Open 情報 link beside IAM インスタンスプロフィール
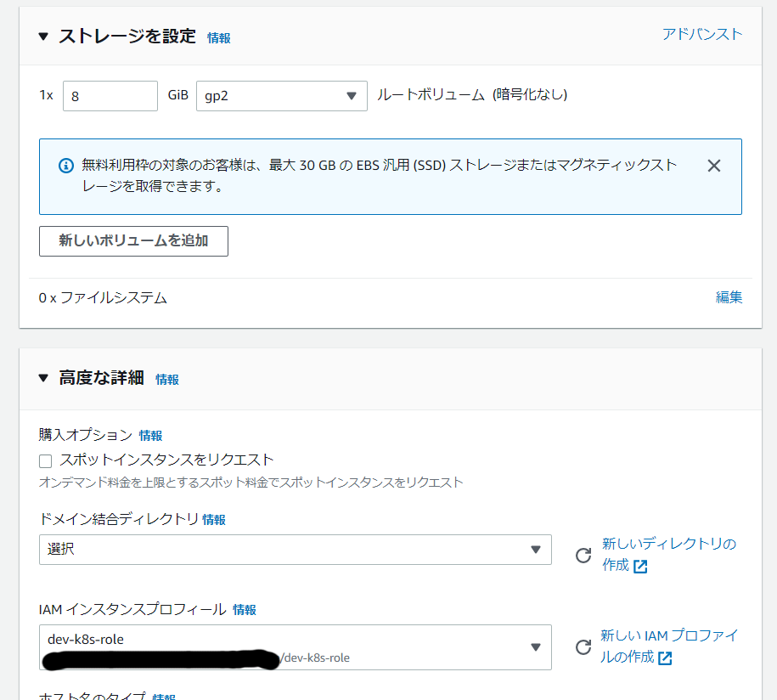Viewport: 777px width, 700px height. pyautogui.click(x=245, y=610)
